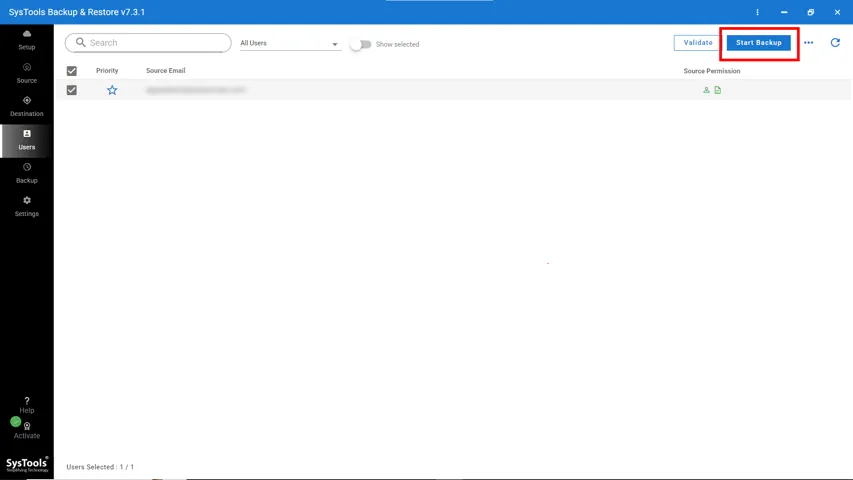Click the green user permission icon

point(706,90)
